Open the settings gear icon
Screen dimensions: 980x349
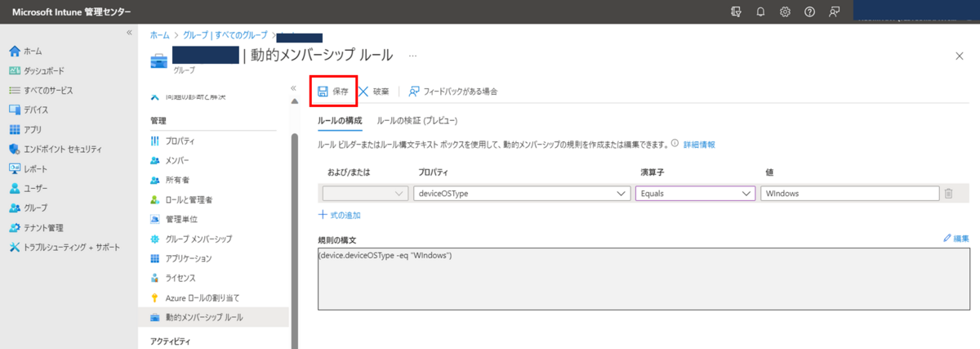pyautogui.click(x=785, y=11)
